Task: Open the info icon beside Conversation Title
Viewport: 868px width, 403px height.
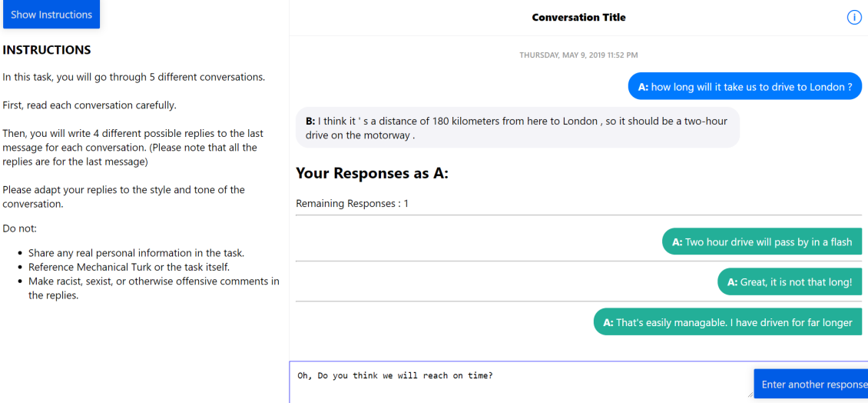Action: [x=853, y=18]
